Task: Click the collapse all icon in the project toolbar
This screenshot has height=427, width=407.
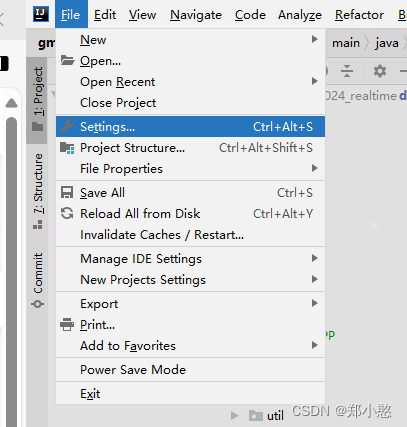Action: 347,71
